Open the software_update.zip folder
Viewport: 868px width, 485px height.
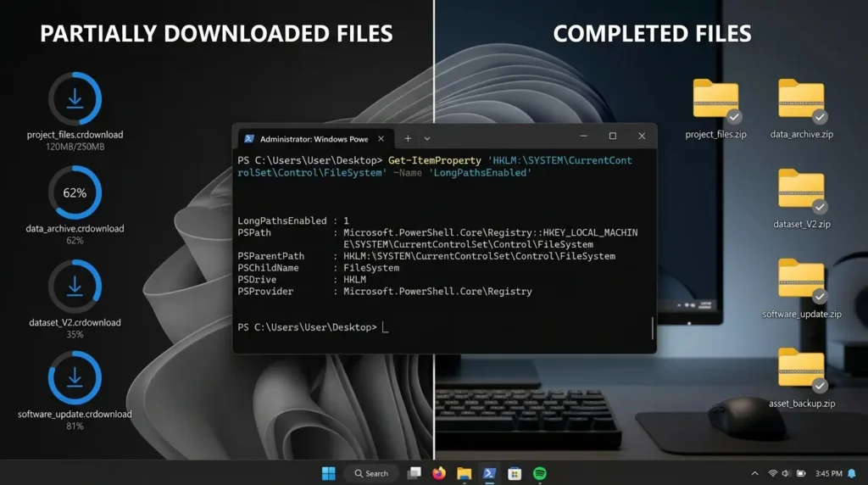pyautogui.click(x=801, y=280)
